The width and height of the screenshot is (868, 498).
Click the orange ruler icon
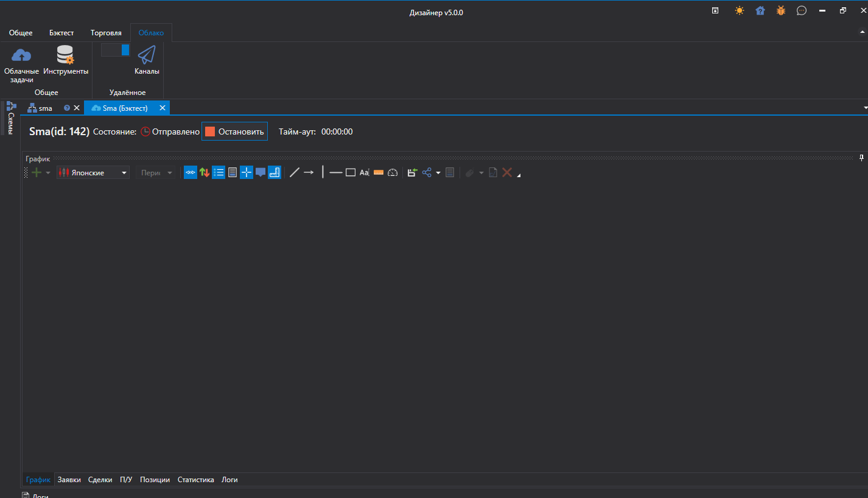point(379,173)
